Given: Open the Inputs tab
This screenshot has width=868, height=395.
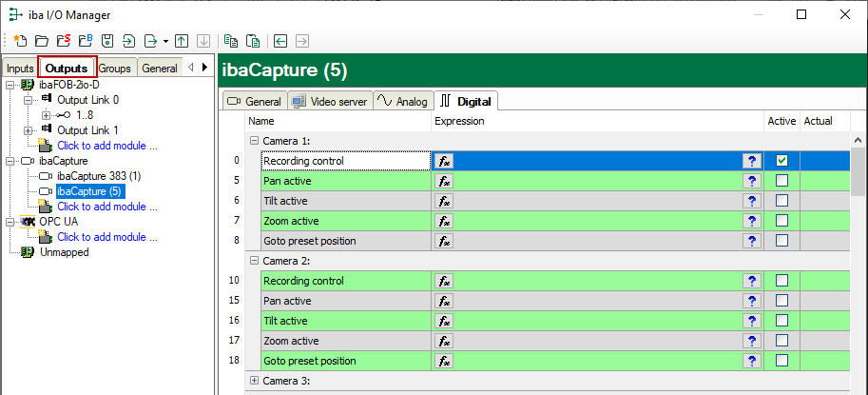Looking at the screenshot, I should tap(20, 69).
